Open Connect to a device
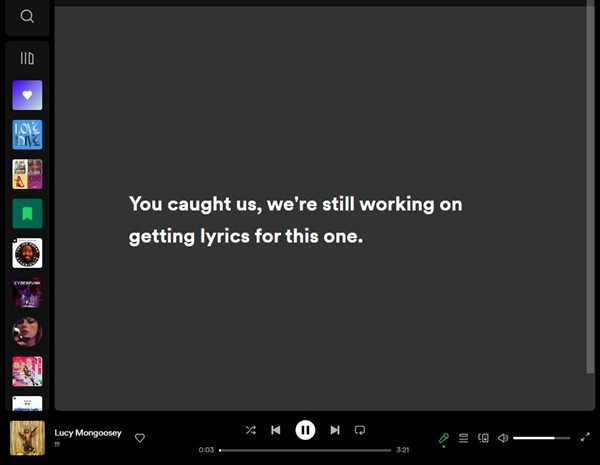Image resolution: width=600 pixels, height=465 pixels. (483, 438)
